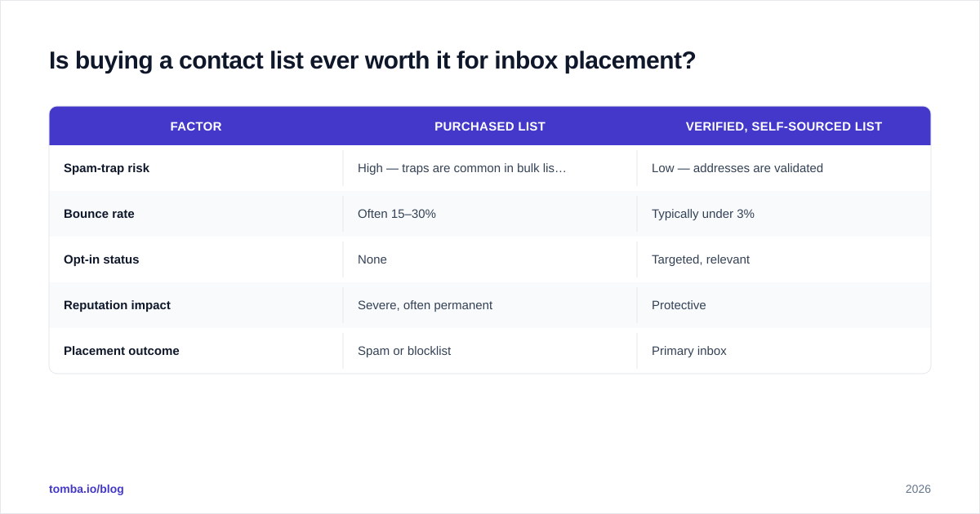Select the page title about buying contact lists
The height and width of the screenshot is (514, 980).
pyautogui.click(x=372, y=60)
